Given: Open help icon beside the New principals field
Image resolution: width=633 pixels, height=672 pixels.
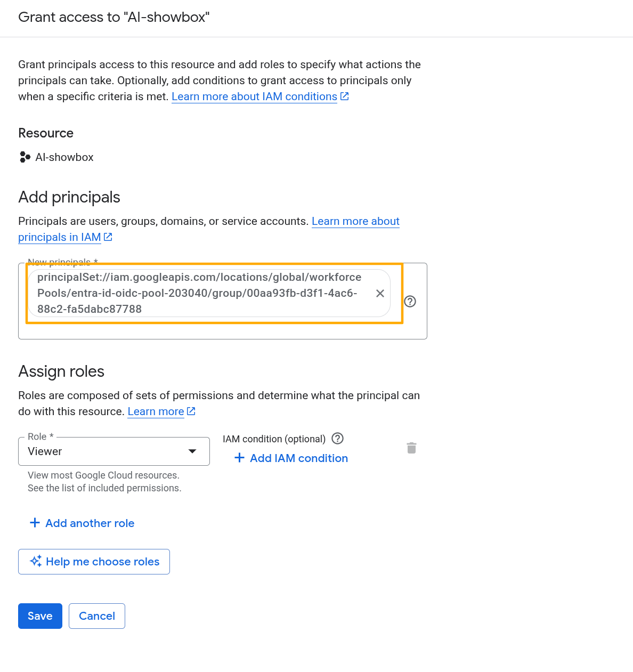Looking at the screenshot, I should [x=410, y=302].
